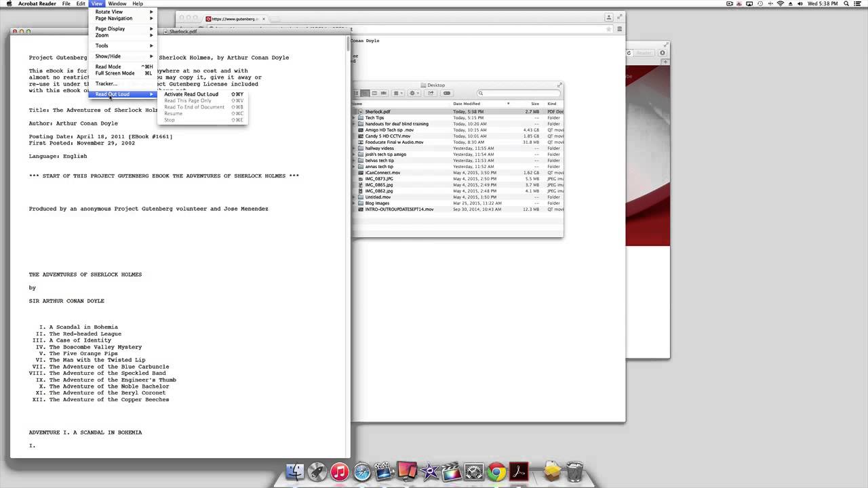Sort Finder by Date Modified column
This screenshot has height=488, width=868.
tap(481, 104)
